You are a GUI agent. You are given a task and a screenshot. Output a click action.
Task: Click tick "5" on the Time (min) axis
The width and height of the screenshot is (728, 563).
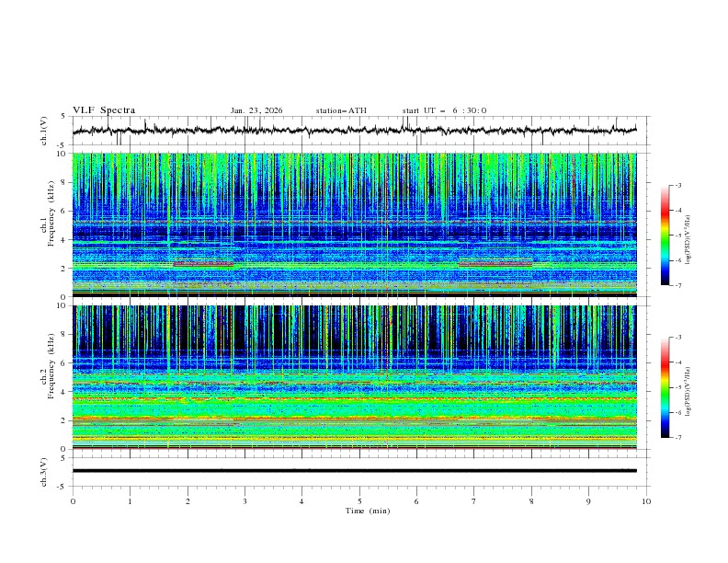tap(359, 501)
